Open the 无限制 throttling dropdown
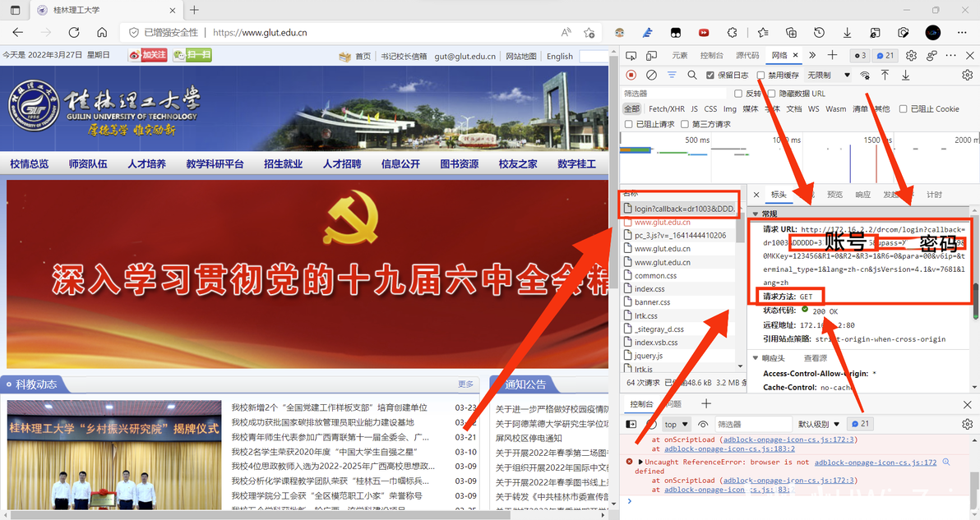Viewport: 980px width, 520px height. 829,75
